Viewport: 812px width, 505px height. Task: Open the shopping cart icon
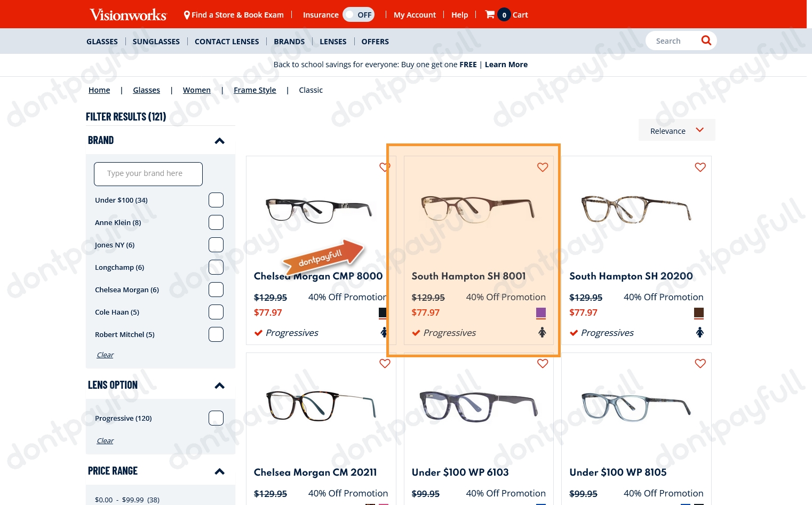pos(490,15)
